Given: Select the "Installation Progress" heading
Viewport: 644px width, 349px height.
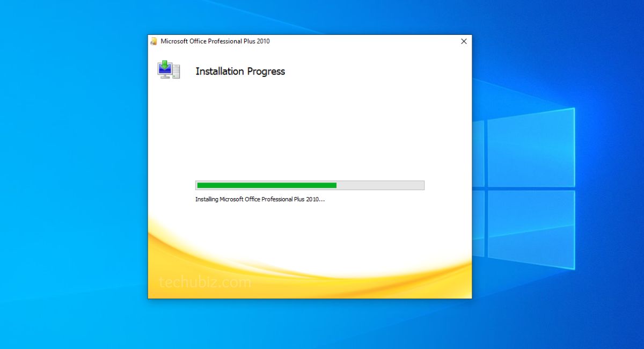Looking at the screenshot, I should point(240,71).
